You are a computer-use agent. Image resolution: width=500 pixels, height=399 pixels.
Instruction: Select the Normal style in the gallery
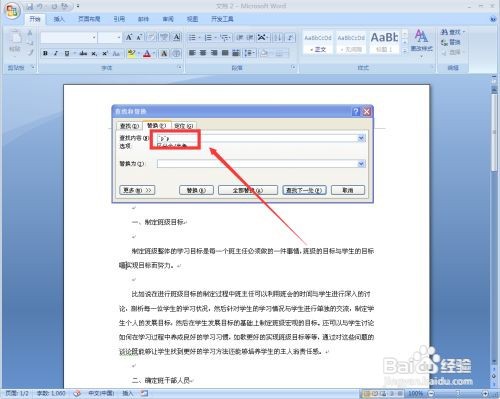318,42
